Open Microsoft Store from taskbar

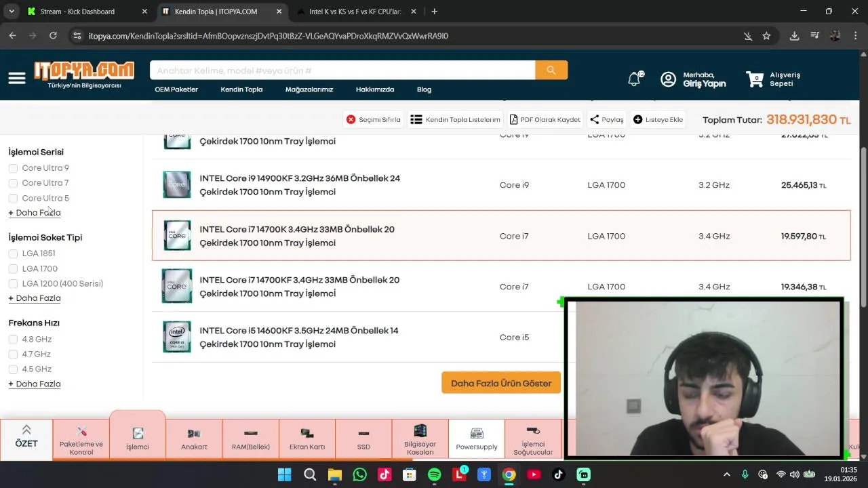pyautogui.click(x=409, y=474)
